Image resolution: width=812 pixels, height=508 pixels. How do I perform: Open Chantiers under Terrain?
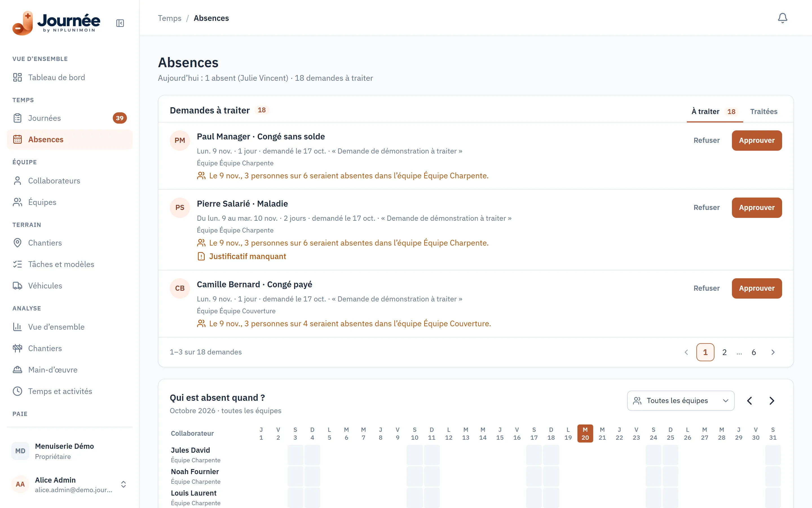coord(69,243)
